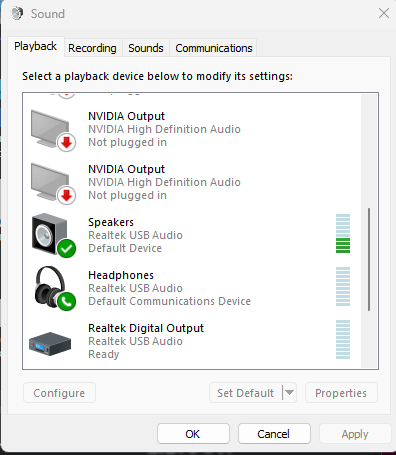Click the Cancel button
Image resolution: width=396 pixels, height=455 pixels.
click(x=274, y=434)
